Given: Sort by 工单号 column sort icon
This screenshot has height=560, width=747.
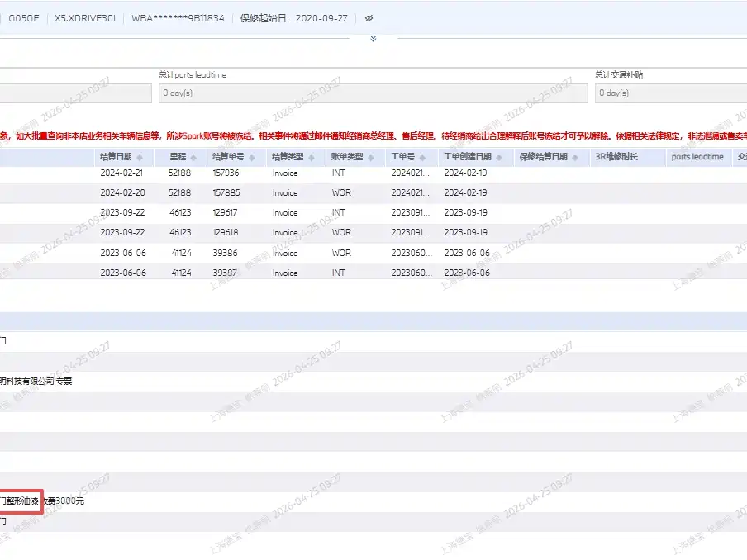Looking at the screenshot, I should (422, 157).
